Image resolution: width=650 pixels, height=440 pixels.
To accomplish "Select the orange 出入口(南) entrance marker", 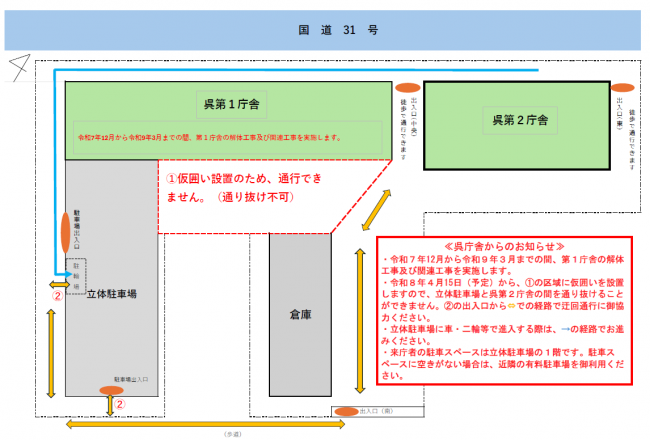I will [x=347, y=411].
